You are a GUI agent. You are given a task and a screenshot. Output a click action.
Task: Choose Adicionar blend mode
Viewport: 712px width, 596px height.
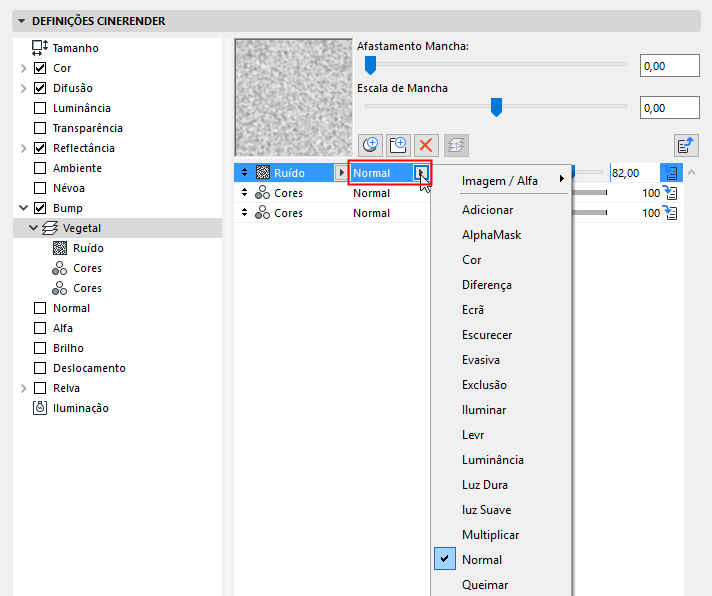coord(487,210)
